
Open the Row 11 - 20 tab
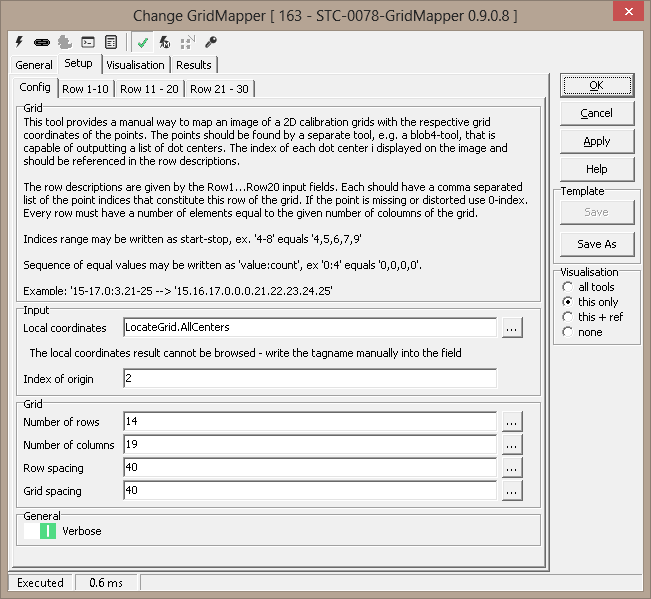click(149, 89)
